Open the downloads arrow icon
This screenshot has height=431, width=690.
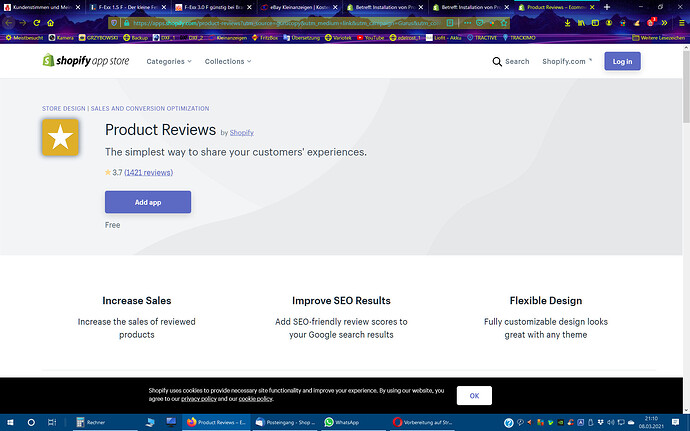(x=567, y=23)
